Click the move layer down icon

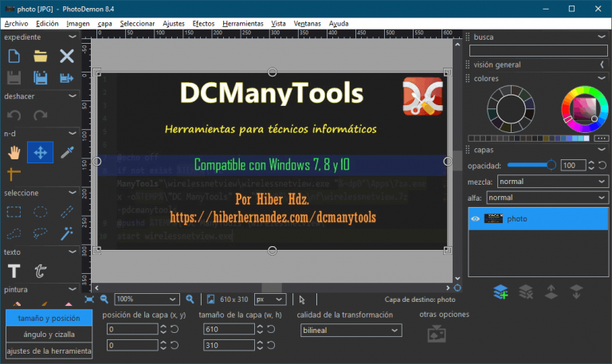click(x=576, y=292)
